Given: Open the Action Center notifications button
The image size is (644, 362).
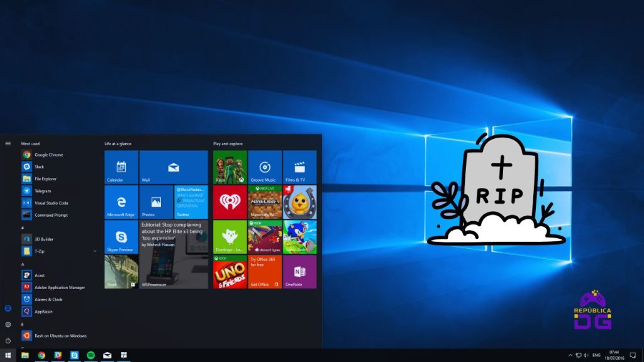Looking at the screenshot, I should (x=633, y=355).
